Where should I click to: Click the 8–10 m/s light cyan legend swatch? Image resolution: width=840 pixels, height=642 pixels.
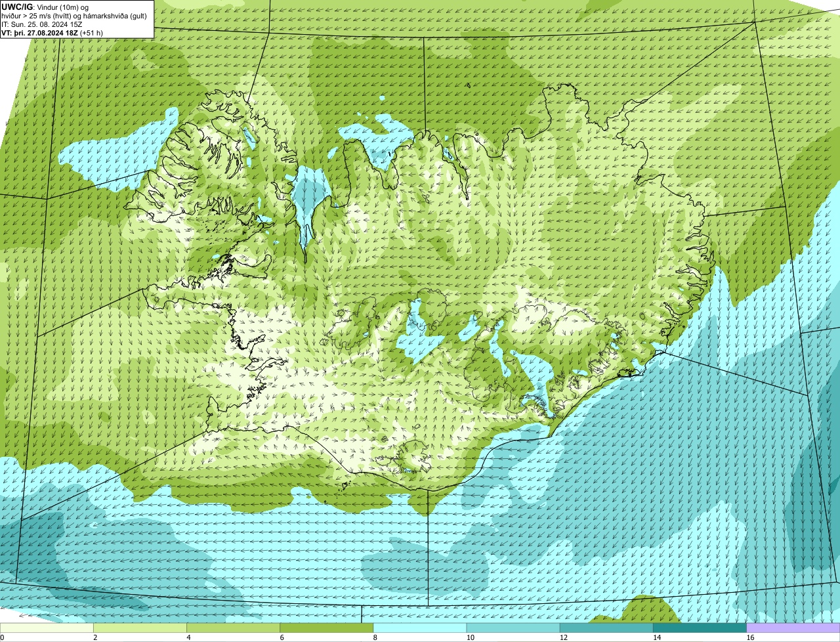(x=420, y=628)
